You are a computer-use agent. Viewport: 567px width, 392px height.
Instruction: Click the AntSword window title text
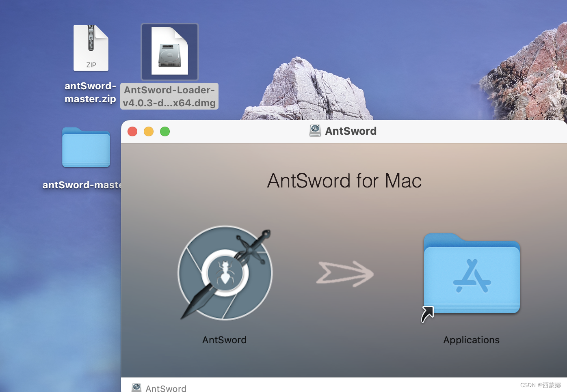[351, 131]
